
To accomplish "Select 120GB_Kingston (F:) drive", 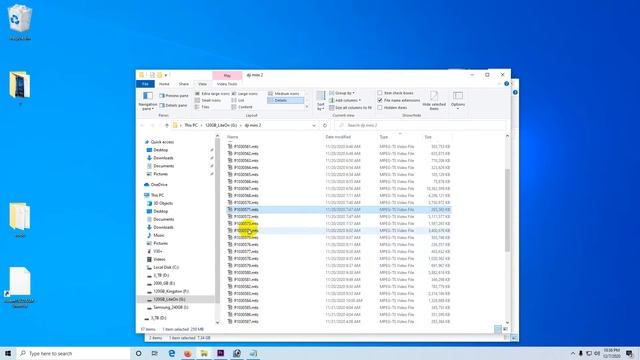I will coord(171,291).
